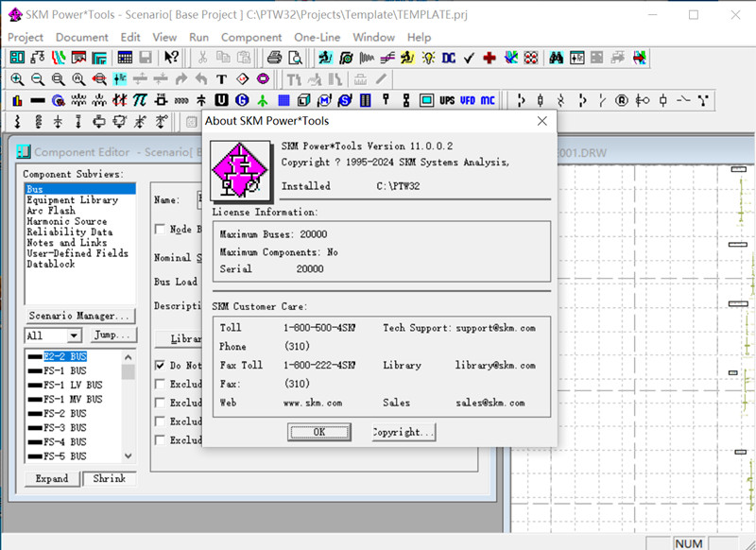Activate the context help pointer tool
Screen dimensions: 756x550
tap(171, 58)
